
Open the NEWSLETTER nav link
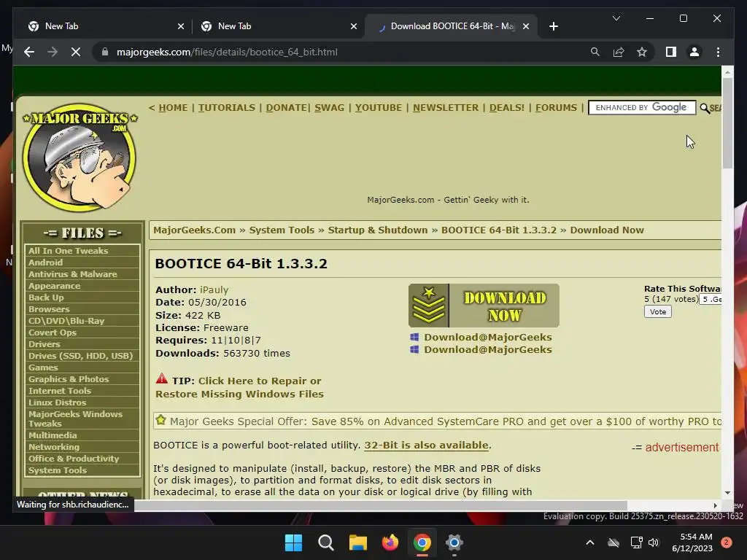coord(446,108)
